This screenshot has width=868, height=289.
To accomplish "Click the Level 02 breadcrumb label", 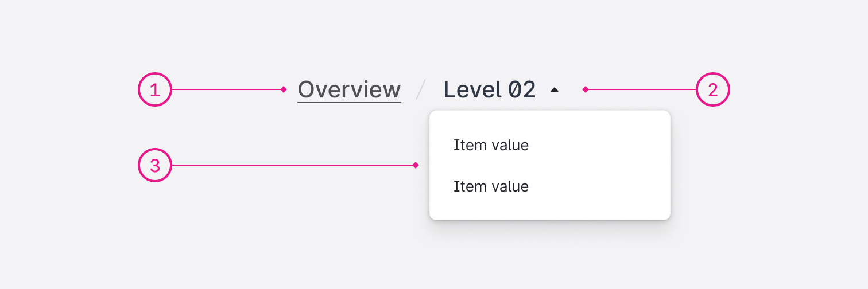I will 489,90.
